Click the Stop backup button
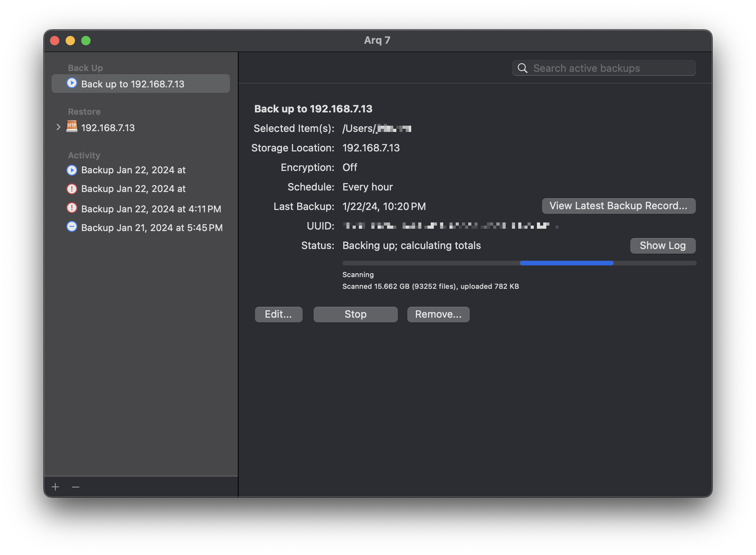The height and width of the screenshot is (555, 756). [355, 314]
